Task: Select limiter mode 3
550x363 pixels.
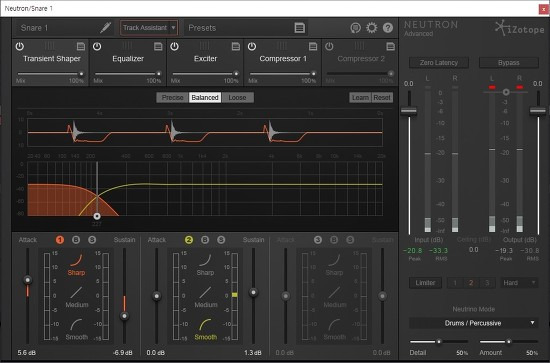Action: click(x=487, y=283)
